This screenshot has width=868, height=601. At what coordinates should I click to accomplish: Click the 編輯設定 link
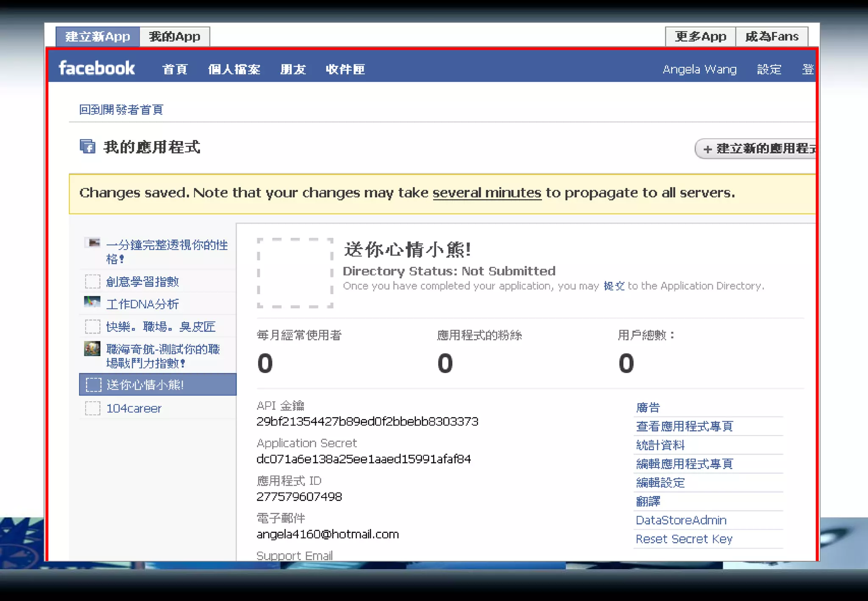(660, 482)
